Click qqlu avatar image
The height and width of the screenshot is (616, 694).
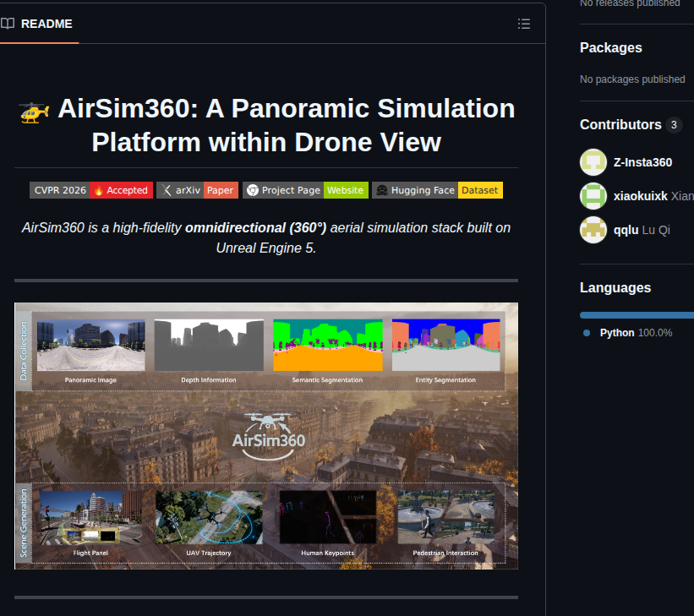point(593,230)
